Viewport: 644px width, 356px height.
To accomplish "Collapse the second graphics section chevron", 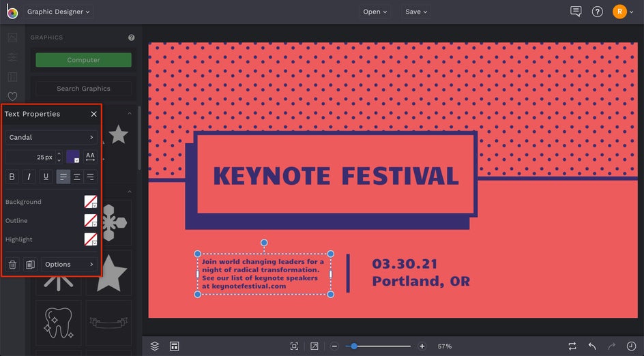I will coord(130,192).
